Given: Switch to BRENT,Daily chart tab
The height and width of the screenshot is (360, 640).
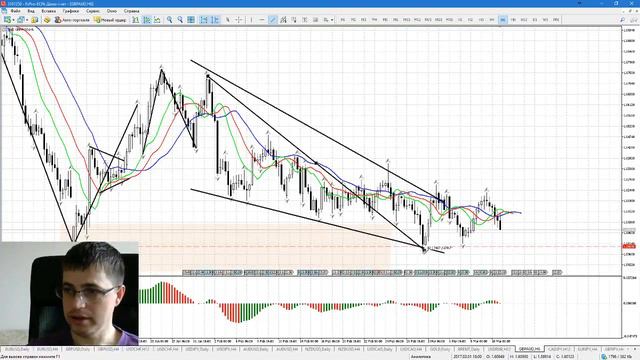Looking at the screenshot, I should click(469, 349).
